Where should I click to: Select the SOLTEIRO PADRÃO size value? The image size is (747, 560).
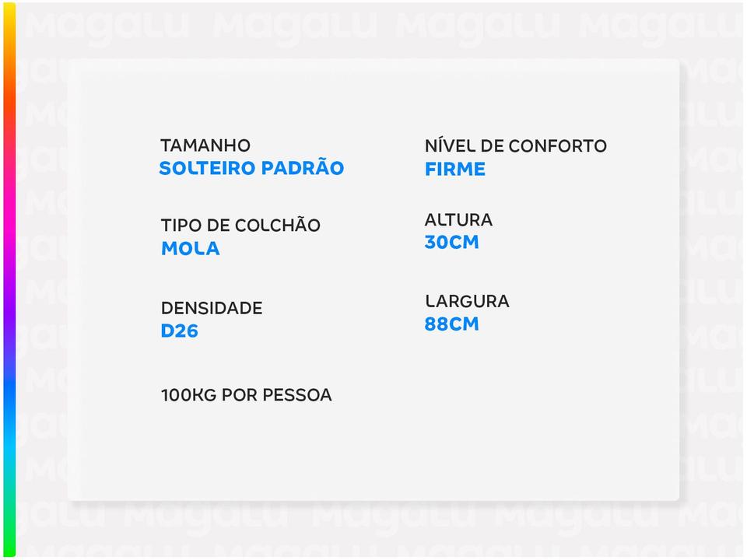251,168
